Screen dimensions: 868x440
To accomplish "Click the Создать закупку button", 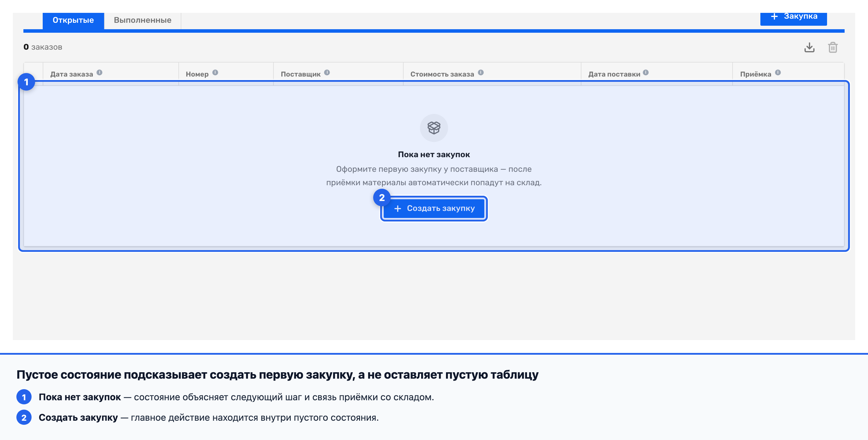I will [x=434, y=208].
